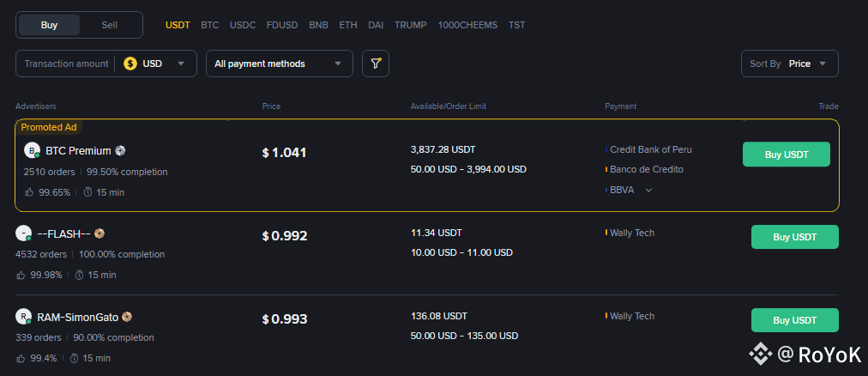Select the BTC crypto tab
This screenshot has height=376, width=868.
[x=210, y=25]
